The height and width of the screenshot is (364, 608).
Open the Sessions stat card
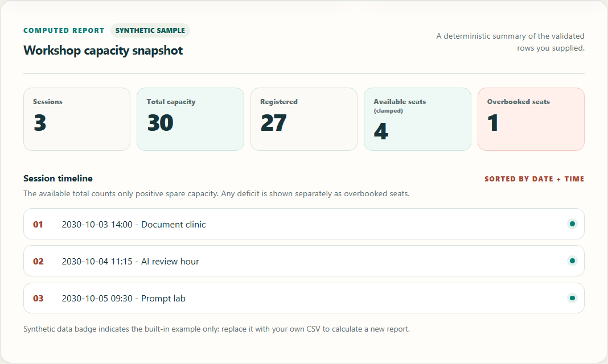coord(77,119)
